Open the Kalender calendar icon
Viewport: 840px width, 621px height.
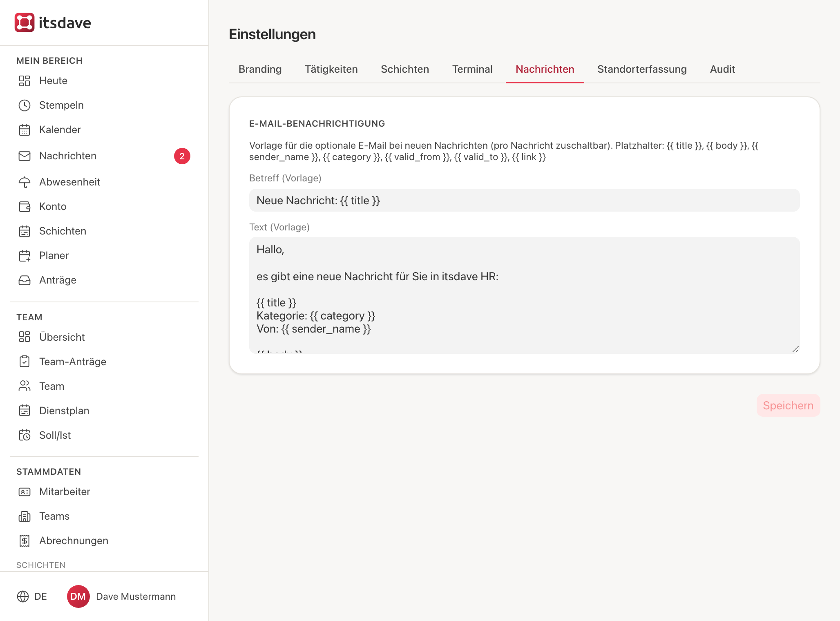[25, 130]
